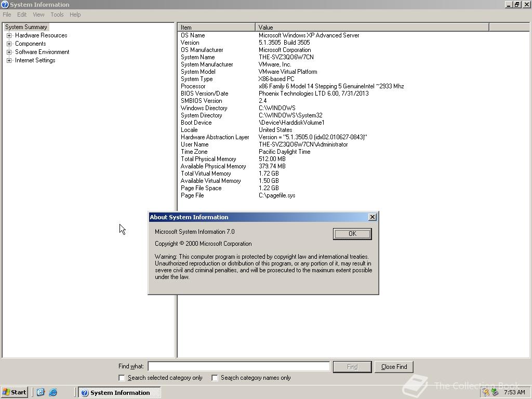
Task: Open the Edit menu
Action: pyautogui.click(x=22, y=15)
